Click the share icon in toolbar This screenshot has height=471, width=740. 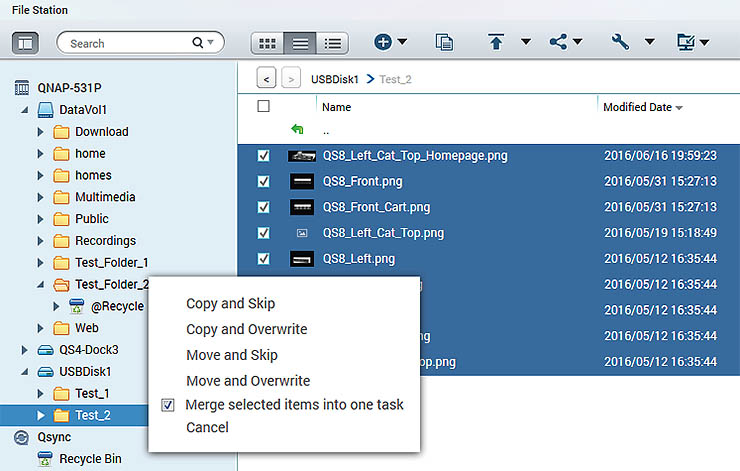tap(558, 43)
